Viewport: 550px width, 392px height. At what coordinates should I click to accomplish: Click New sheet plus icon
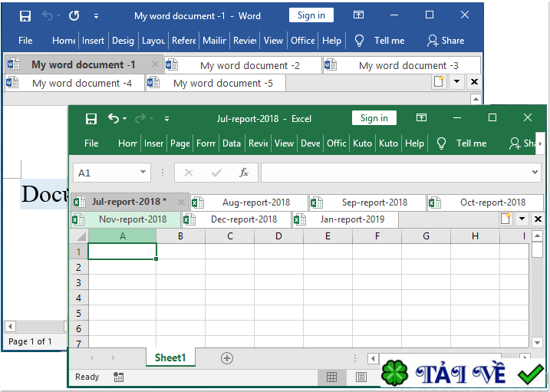(227, 358)
